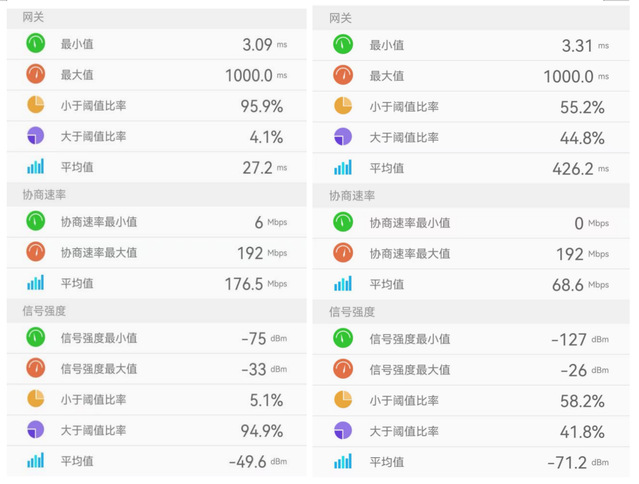Screen dimensions: 639x484
Task: Select the 网关 section header in left panel
Action: click(33, 18)
